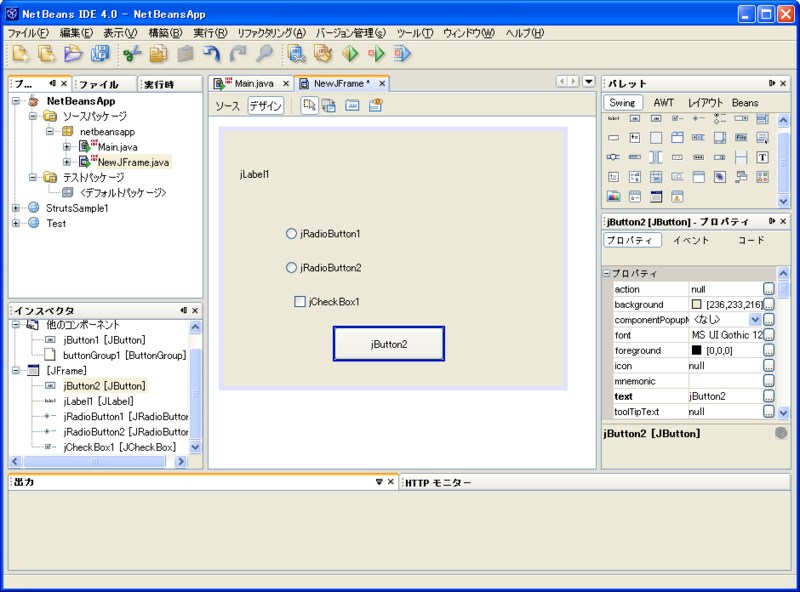Click the foreground black color swatch

696,351
